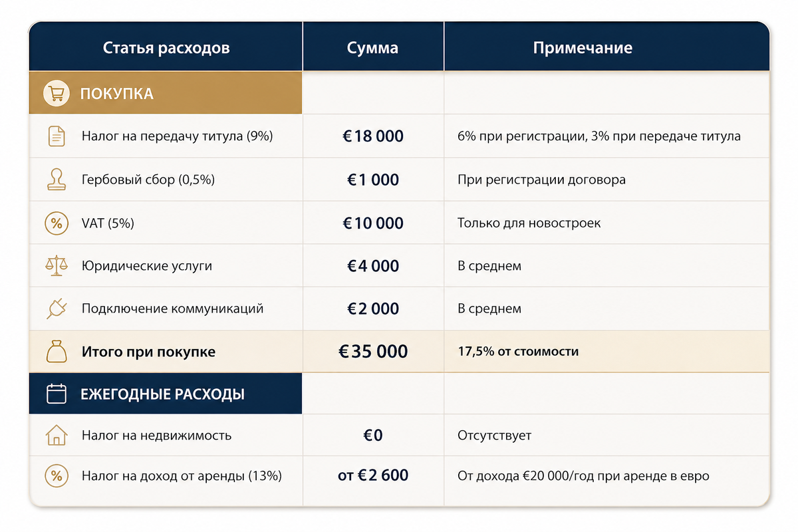This screenshot has height=532, width=798.
Task: Click the ПОКУПКА section label
Action: point(117,94)
